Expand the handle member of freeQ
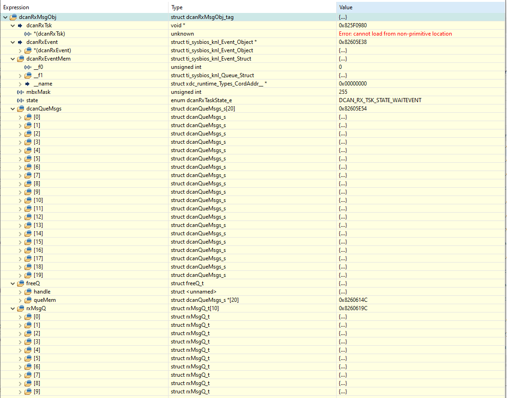532x398 pixels. [x=20, y=292]
